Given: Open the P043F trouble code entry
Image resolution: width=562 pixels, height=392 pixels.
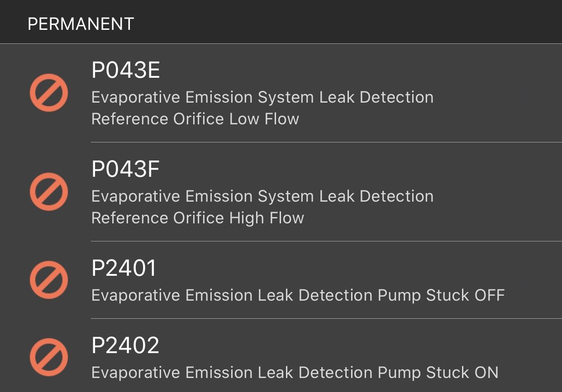Looking at the screenshot, I should pos(281,192).
